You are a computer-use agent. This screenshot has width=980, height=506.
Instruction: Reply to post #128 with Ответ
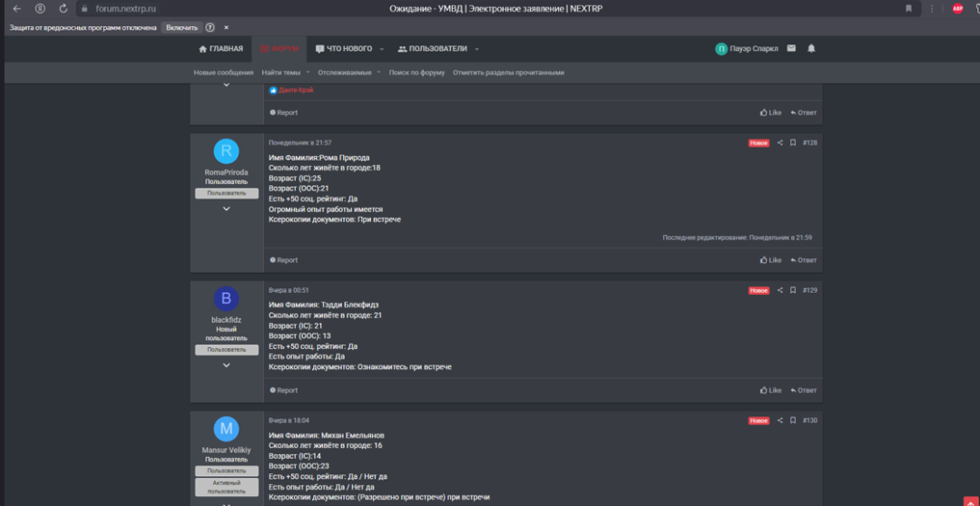click(x=803, y=260)
